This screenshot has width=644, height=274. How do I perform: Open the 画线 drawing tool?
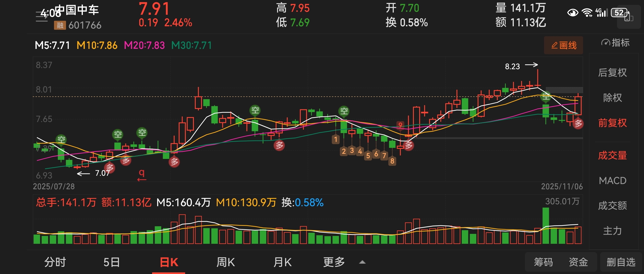(x=563, y=45)
